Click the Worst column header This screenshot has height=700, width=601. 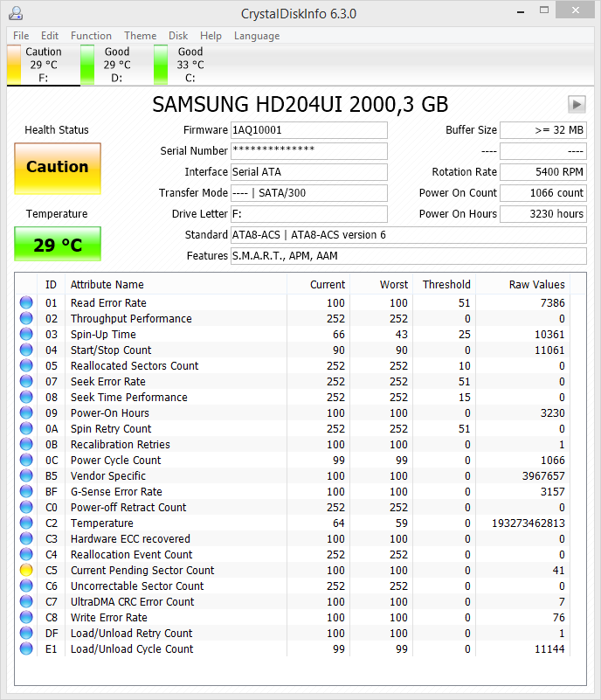click(382, 284)
